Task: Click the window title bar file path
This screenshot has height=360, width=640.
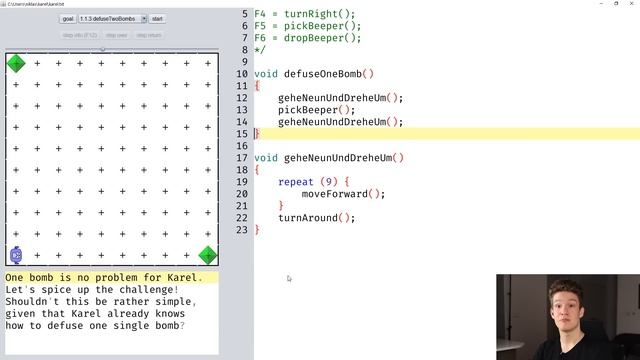Action: pyautogui.click(x=36, y=4)
